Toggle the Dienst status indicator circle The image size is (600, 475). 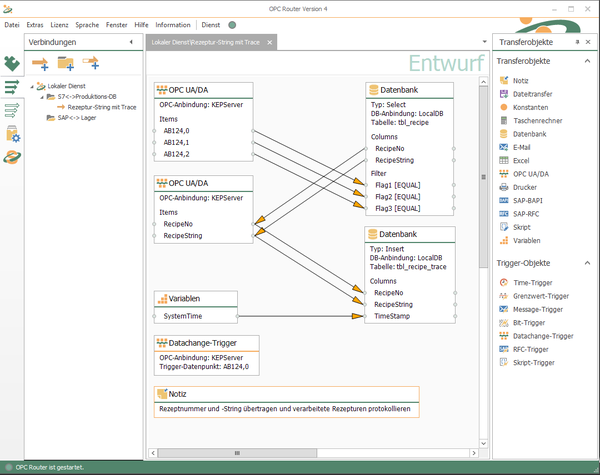pyautogui.click(x=232, y=25)
